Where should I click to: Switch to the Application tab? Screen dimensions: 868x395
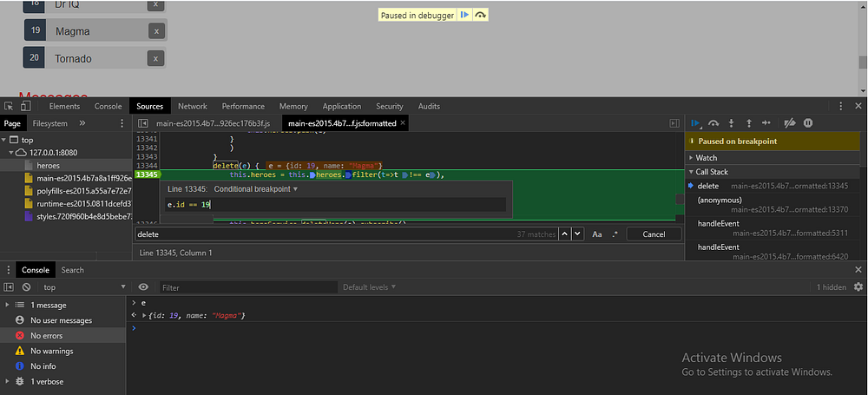coord(341,107)
